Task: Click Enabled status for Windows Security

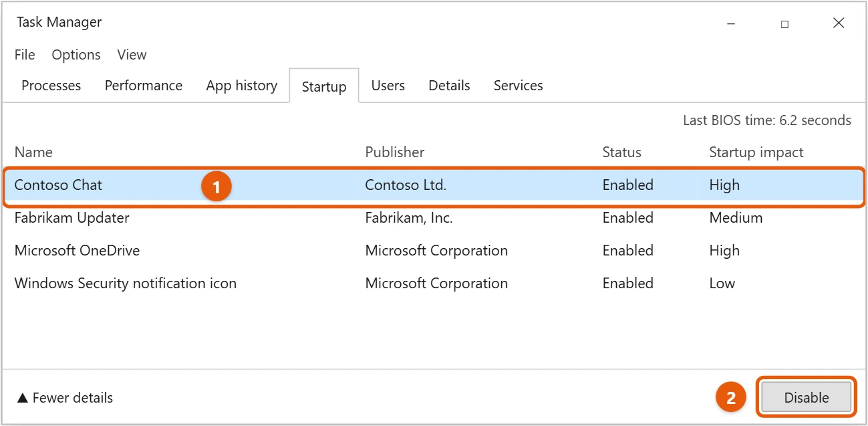Action: pyautogui.click(x=627, y=284)
